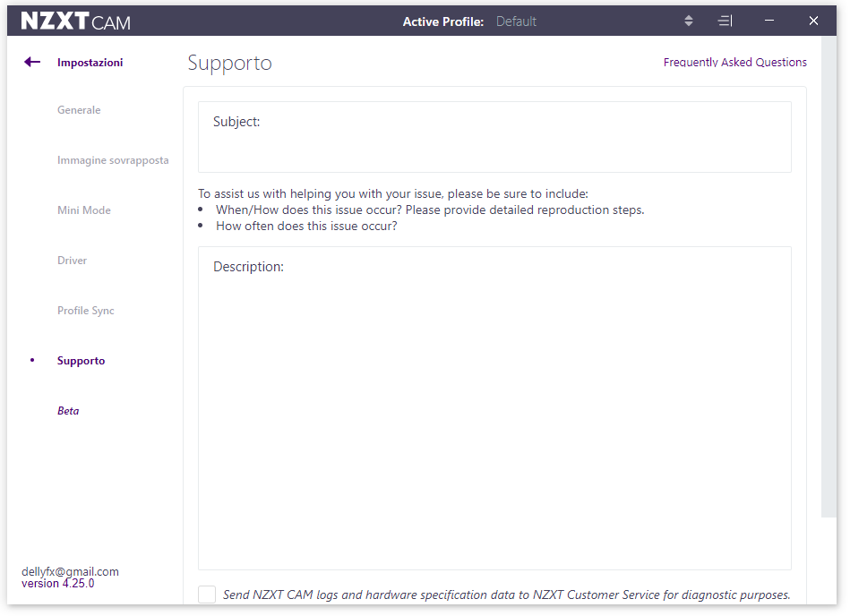This screenshot has height=616, width=850.
Task: Open the Beta settings section
Action: [x=68, y=411]
